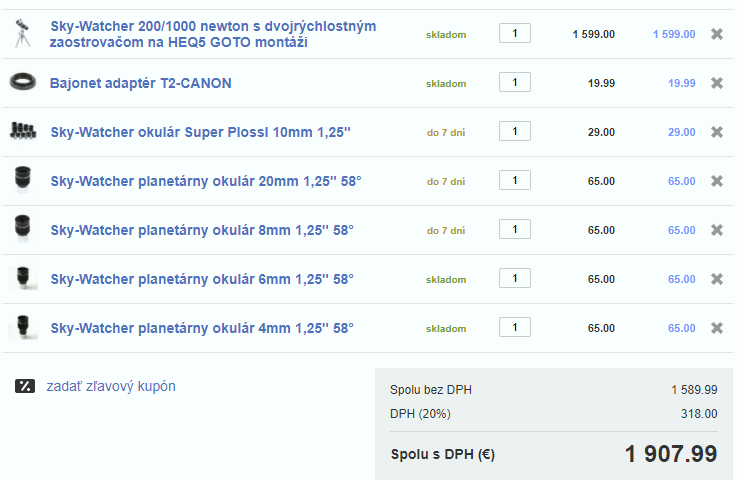Remove planetary okulár 20mm from cart
The image size is (737, 480).
point(716,181)
